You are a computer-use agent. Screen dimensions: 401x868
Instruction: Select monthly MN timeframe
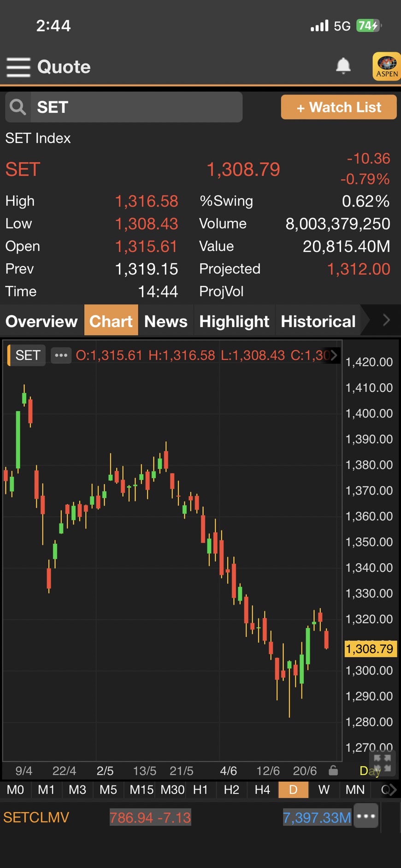point(355,790)
